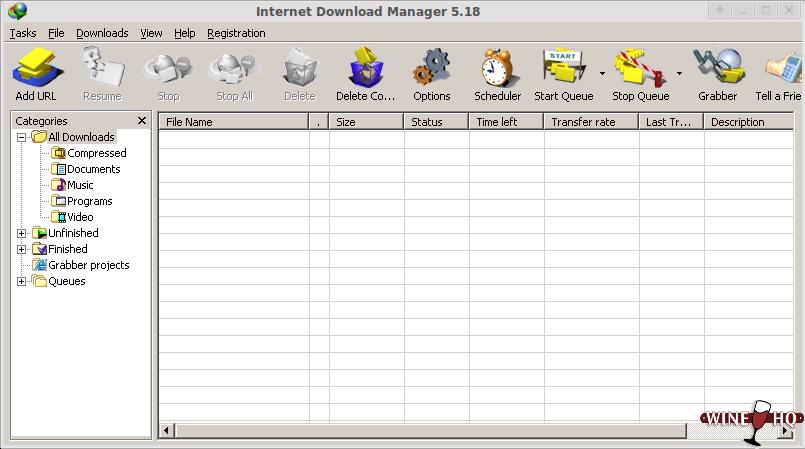Viewport: 805px width, 449px height.
Task: Sort by Description column header
Action: point(749,122)
